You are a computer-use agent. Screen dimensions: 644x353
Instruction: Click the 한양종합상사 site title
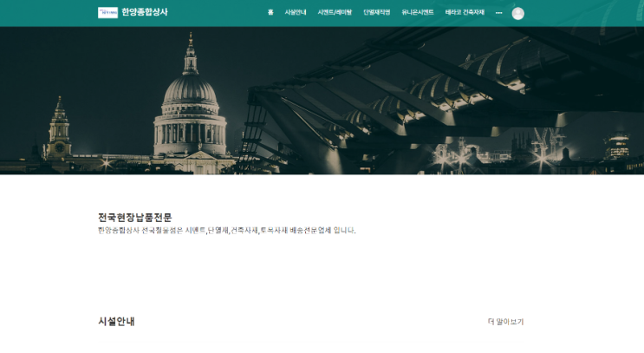pos(145,12)
